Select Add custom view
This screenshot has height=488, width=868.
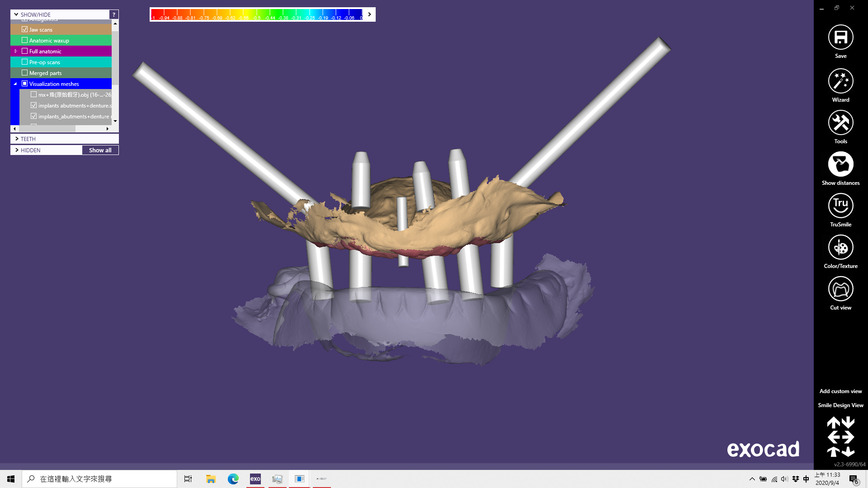(x=840, y=391)
